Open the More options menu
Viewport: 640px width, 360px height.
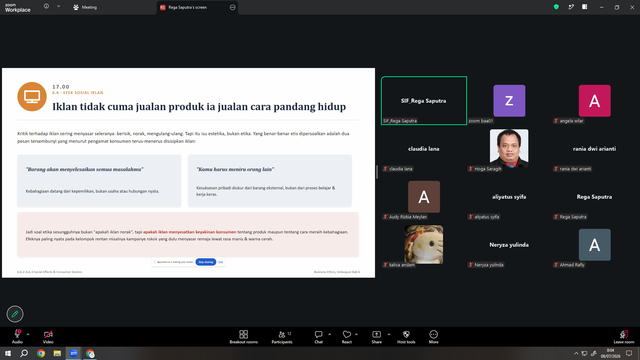(x=433, y=337)
